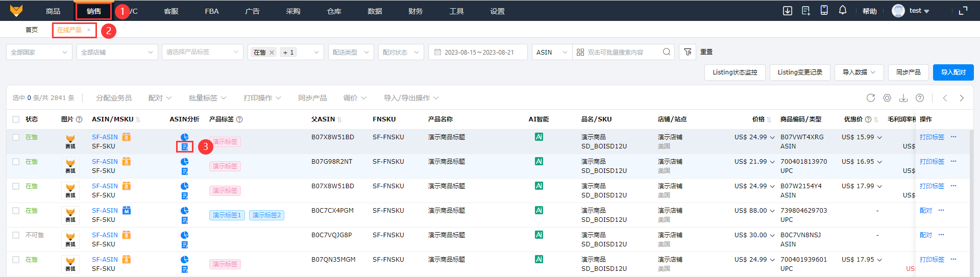Click the notification bell icon
Screen dimensions: 980x277
(842, 11)
